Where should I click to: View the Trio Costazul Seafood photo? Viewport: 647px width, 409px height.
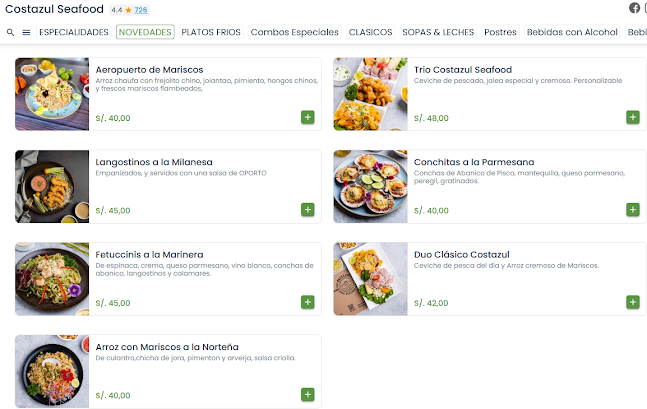tap(371, 94)
